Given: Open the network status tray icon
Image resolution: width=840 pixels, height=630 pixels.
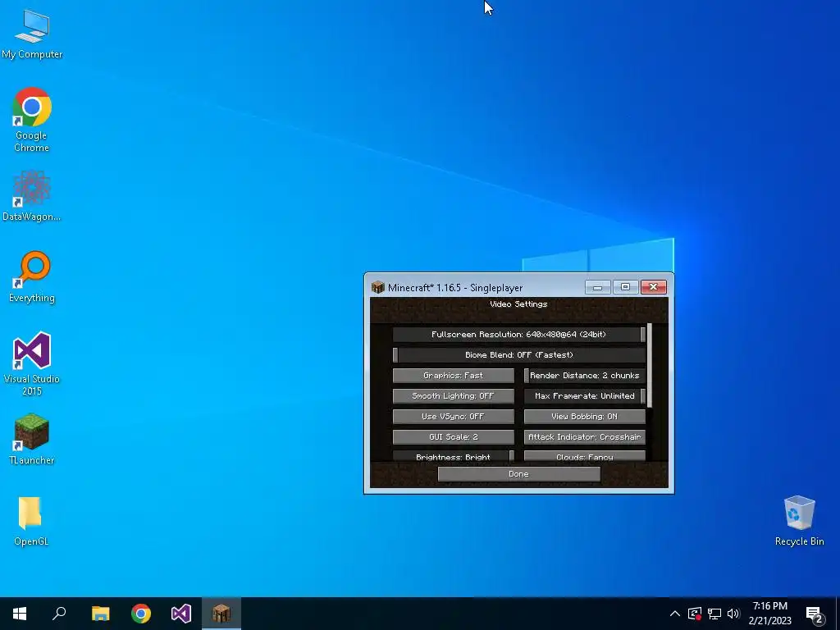Looking at the screenshot, I should coord(714,614).
